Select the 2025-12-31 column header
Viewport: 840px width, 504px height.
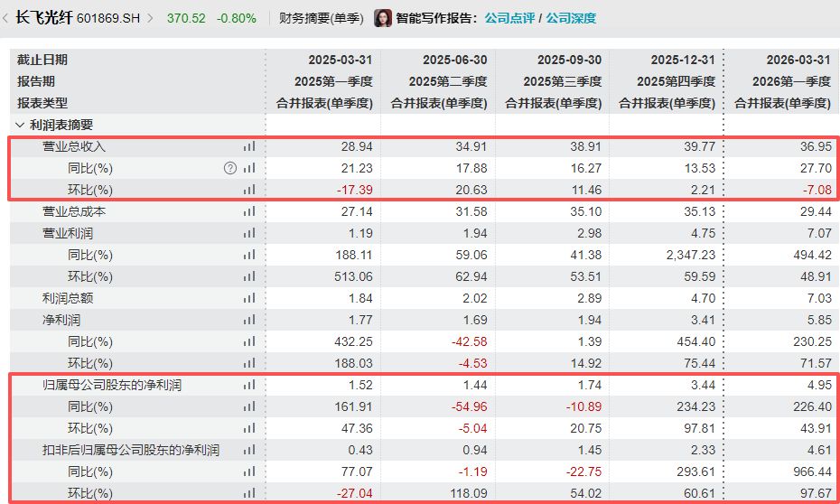click(x=683, y=60)
